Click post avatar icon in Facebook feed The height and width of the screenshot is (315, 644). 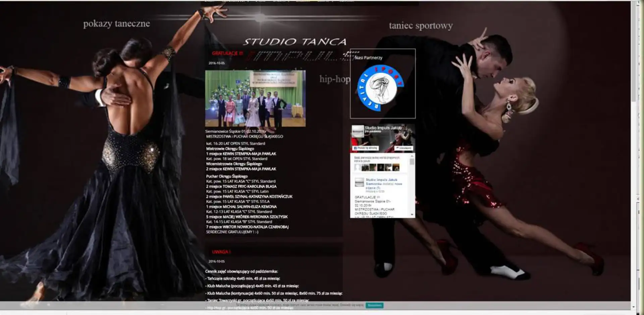pyautogui.click(x=359, y=182)
